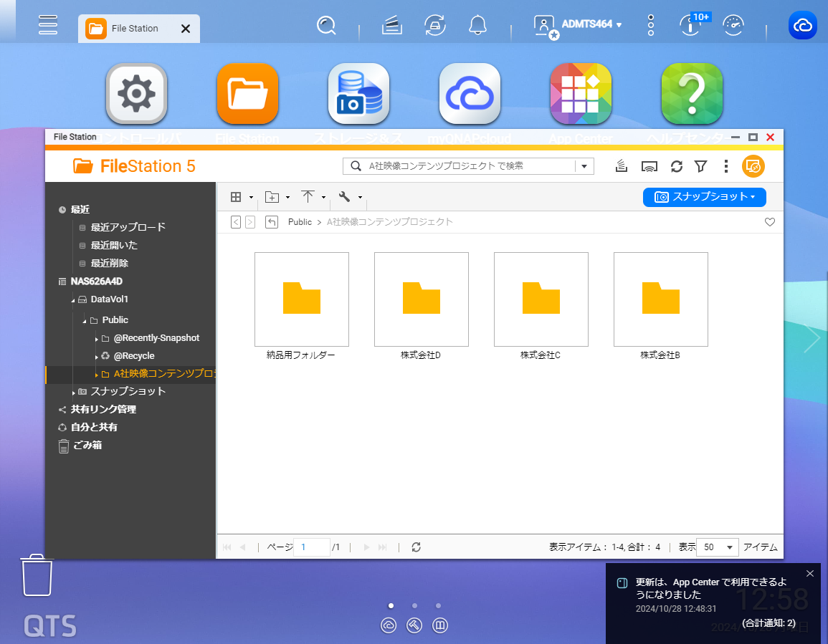Open 自分と共有 in sidebar
The width and height of the screenshot is (828, 644).
click(x=94, y=428)
